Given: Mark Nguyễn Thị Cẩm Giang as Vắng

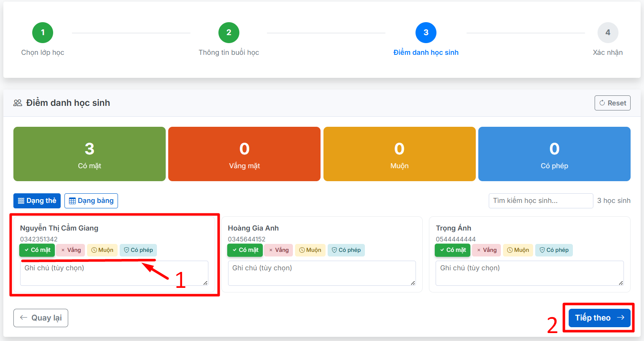Looking at the screenshot, I should coord(71,250).
